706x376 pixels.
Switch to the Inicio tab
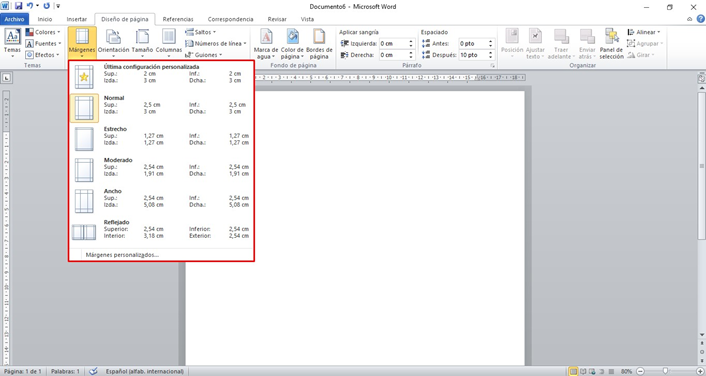click(x=45, y=19)
